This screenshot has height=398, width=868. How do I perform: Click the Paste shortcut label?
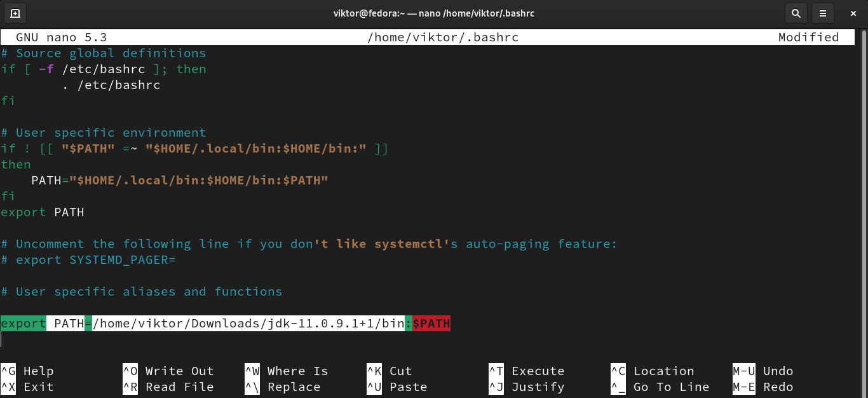pyautogui.click(x=408, y=387)
